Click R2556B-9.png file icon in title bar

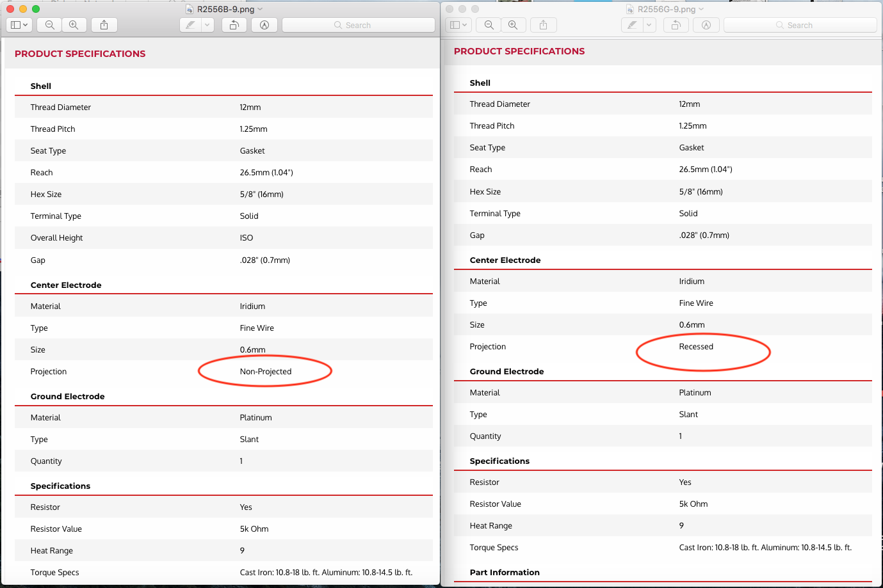pyautogui.click(x=190, y=9)
